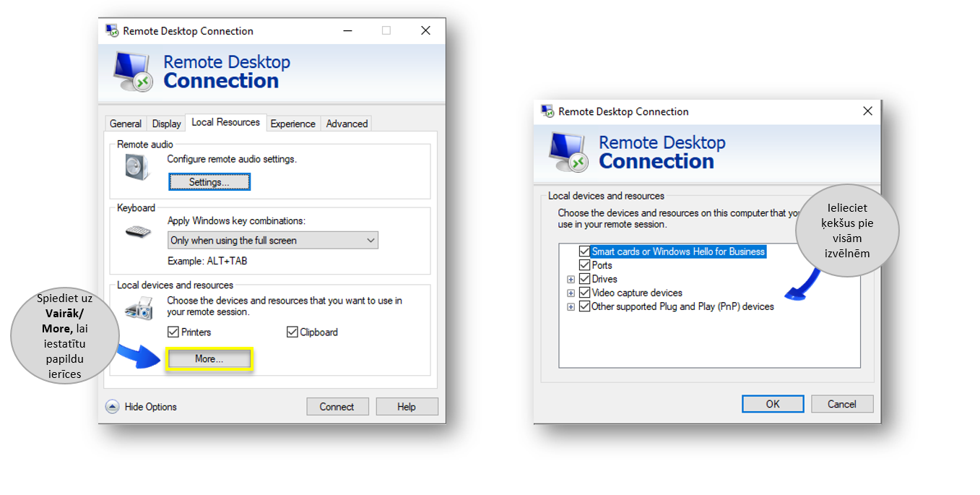Open the Experience tab
Image resolution: width=980 pixels, height=495 pixels.
coord(292,124)
